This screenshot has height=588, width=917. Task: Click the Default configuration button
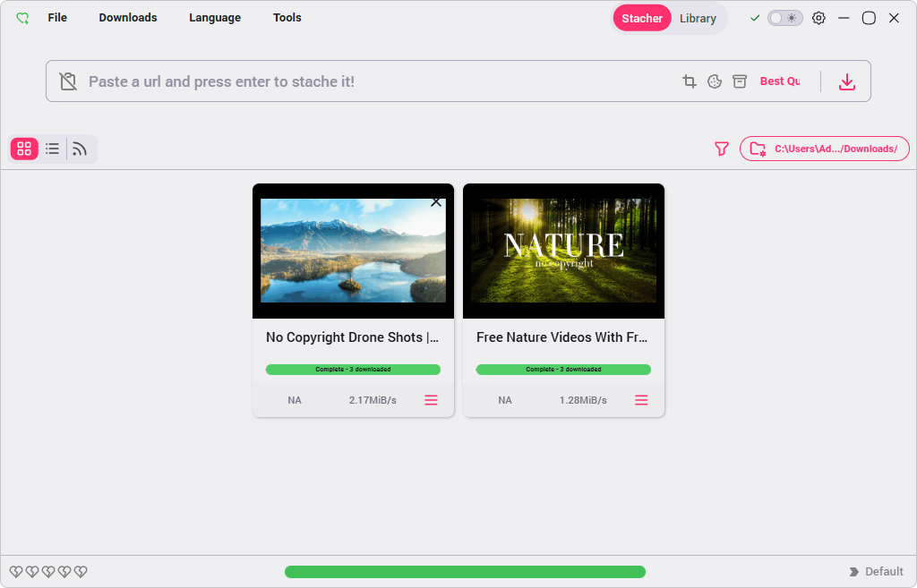(876, 571)
